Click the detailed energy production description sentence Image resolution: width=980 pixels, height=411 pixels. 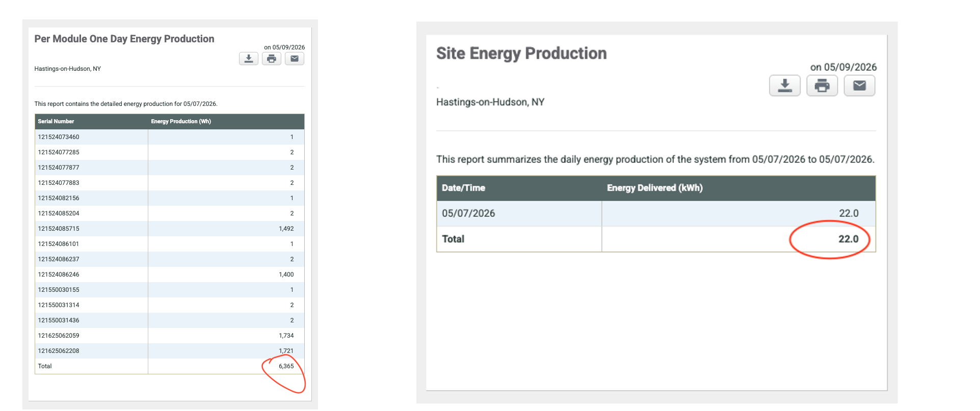pyautogui.click(x=126, y=104)
